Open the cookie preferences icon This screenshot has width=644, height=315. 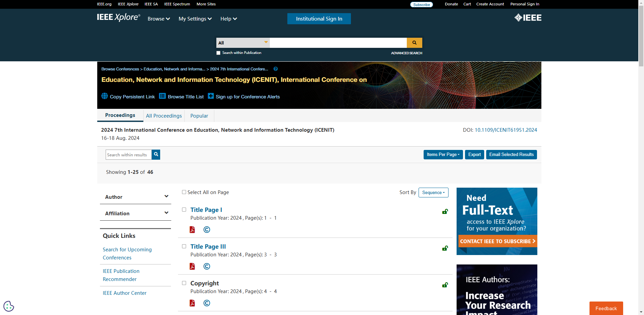[9, 306]
